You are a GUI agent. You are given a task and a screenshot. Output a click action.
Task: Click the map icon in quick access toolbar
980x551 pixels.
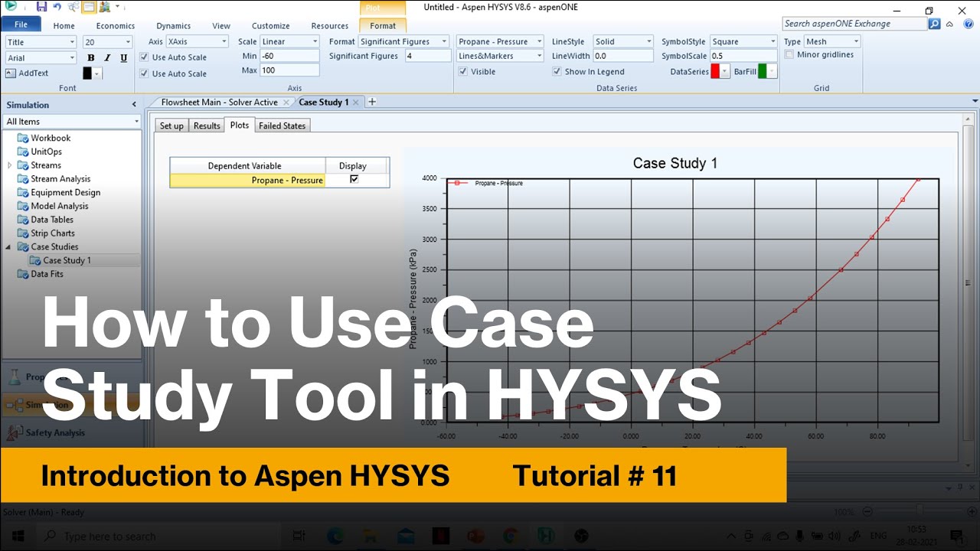click(104, 7)
